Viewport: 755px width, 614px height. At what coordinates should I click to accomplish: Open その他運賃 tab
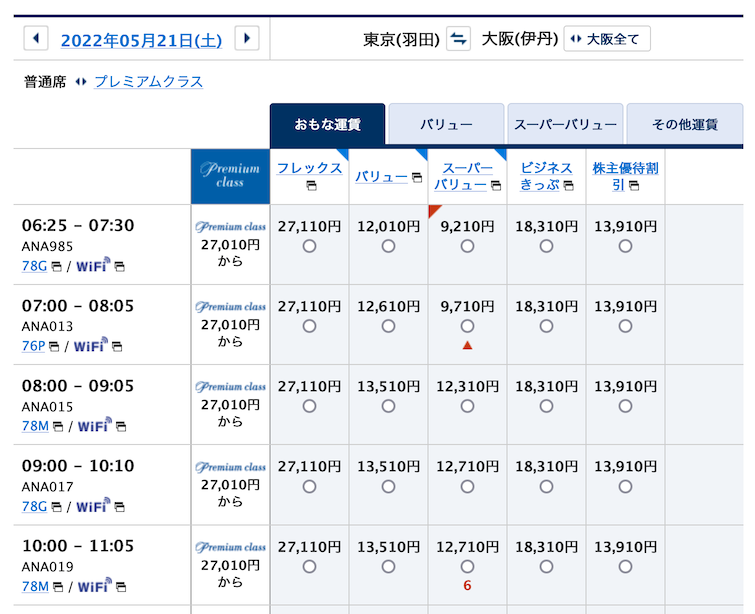pyautogui.click(x=684, y=125)
